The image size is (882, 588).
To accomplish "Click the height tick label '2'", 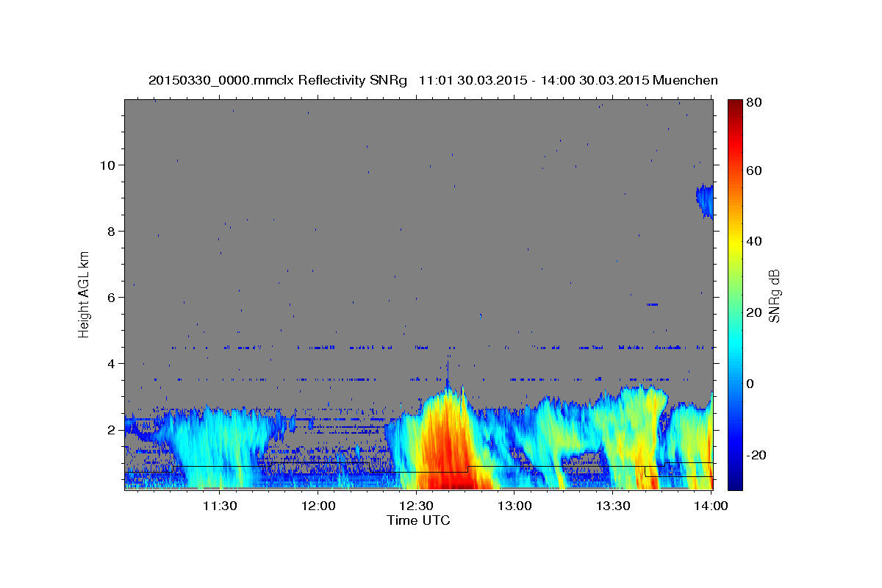I will 112,429.
